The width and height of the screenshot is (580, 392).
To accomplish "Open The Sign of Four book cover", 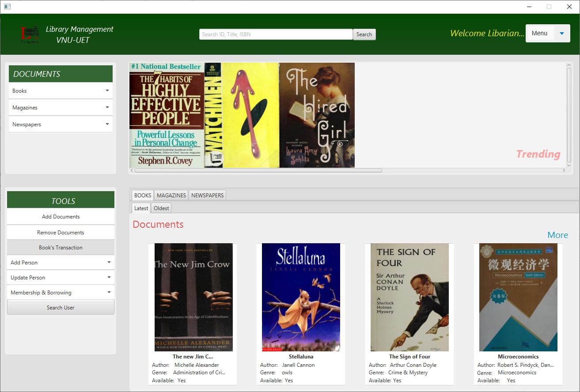I will (x=409, y=297).
